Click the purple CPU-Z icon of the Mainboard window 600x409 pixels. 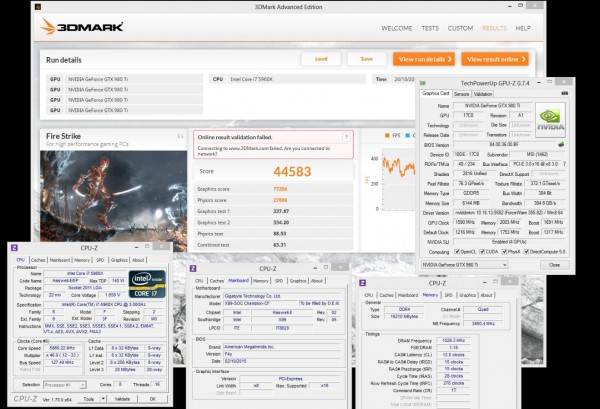(193, 269)
